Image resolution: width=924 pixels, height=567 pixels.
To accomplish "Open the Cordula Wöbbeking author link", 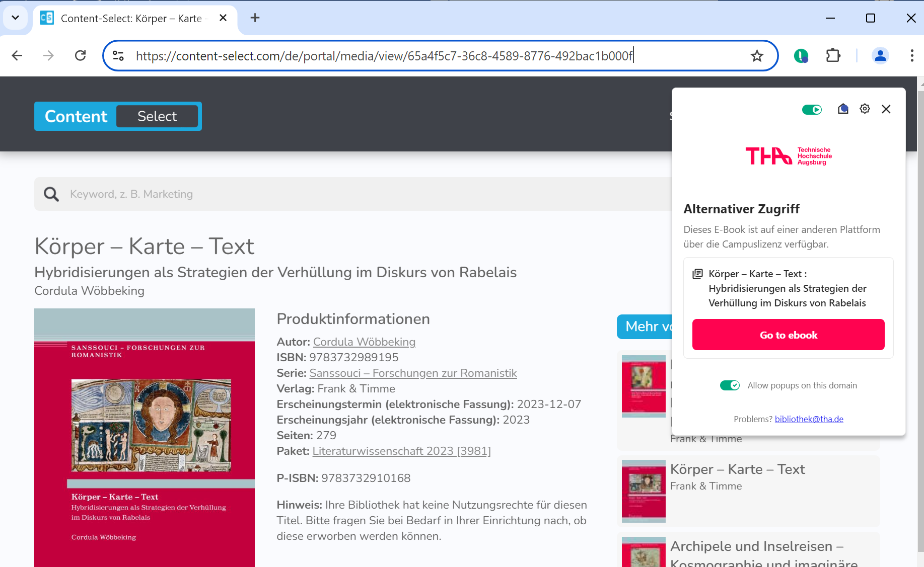I will click(x=364, y=342).
